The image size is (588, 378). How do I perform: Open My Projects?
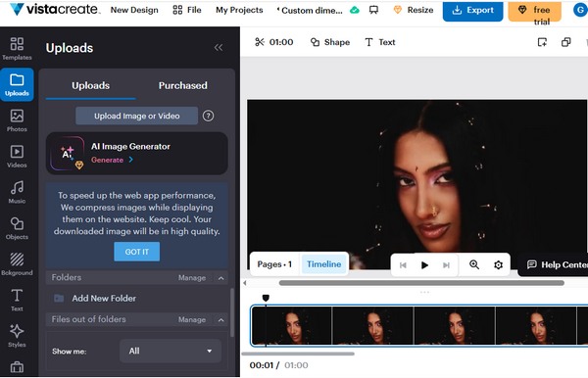(239, 10)
